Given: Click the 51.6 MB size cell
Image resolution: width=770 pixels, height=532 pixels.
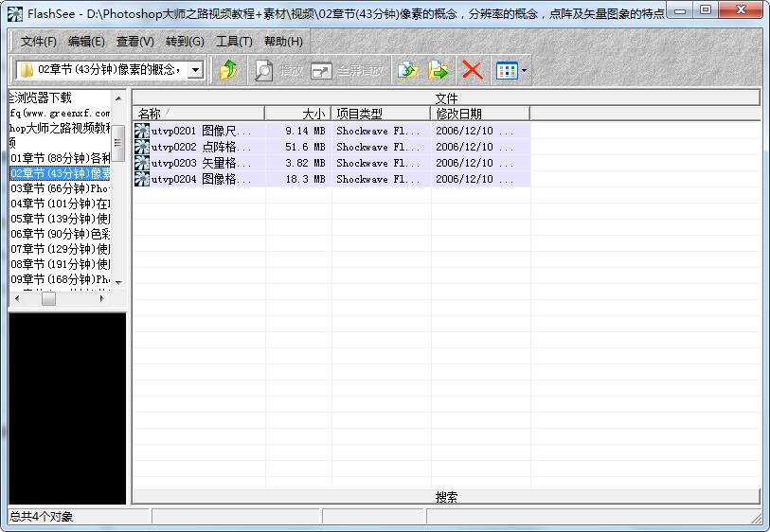Looking at the screenshot, I should click(x=306, y=147).
